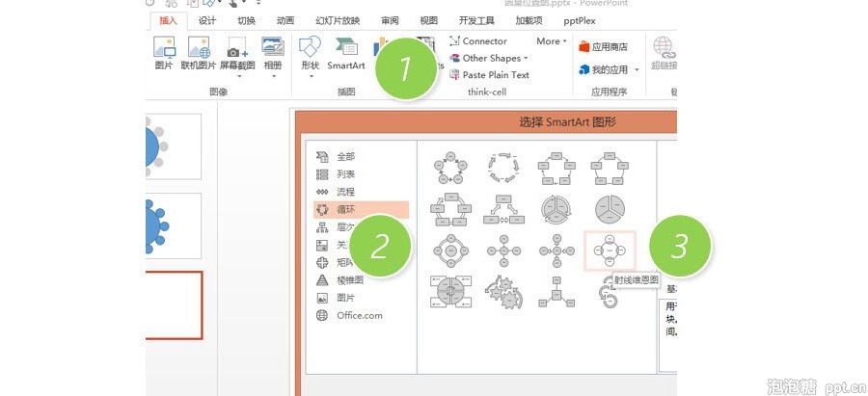Switch to the 设计 (Design) tab
This screenshot has height=396, width=868.
(207, 20)
